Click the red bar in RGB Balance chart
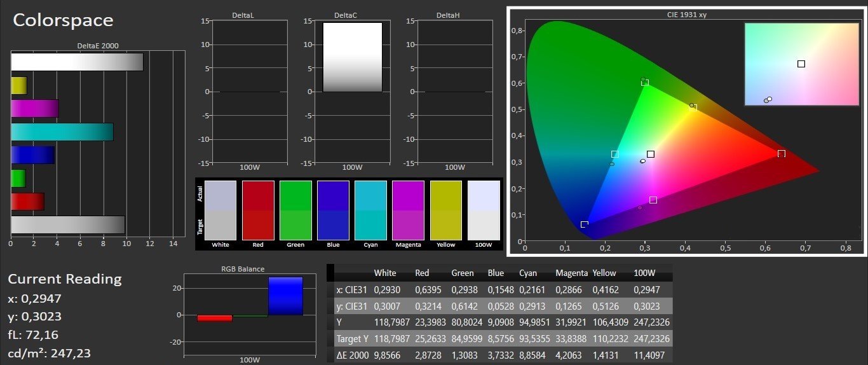The image size is (868, 365). point(215,318)
